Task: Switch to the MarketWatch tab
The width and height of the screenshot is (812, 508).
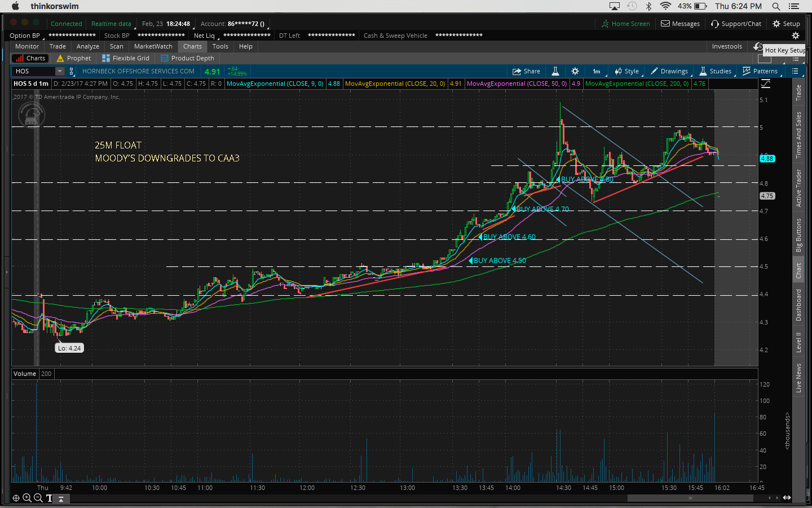Action: [x=153, y=46]
